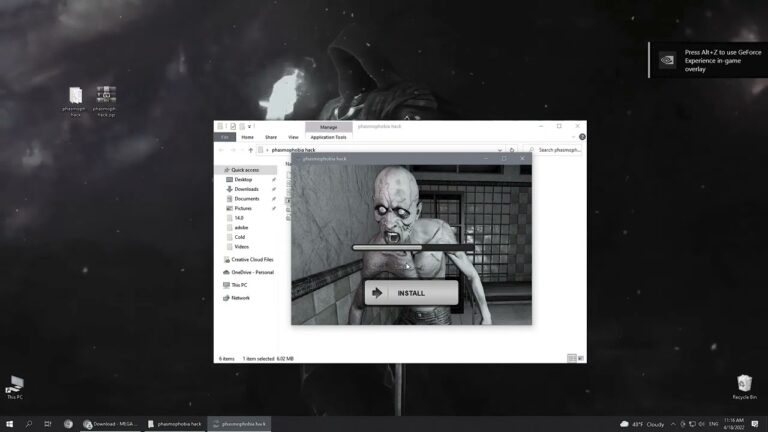
Task: Open the clock and date flyout
Action: 733,424
